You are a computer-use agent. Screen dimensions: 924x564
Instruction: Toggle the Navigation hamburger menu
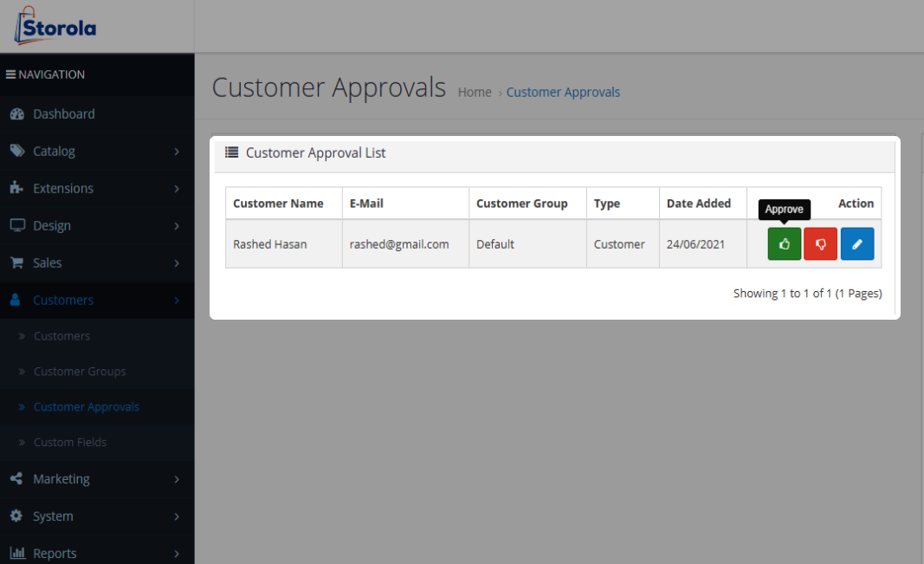pos(10,75)
